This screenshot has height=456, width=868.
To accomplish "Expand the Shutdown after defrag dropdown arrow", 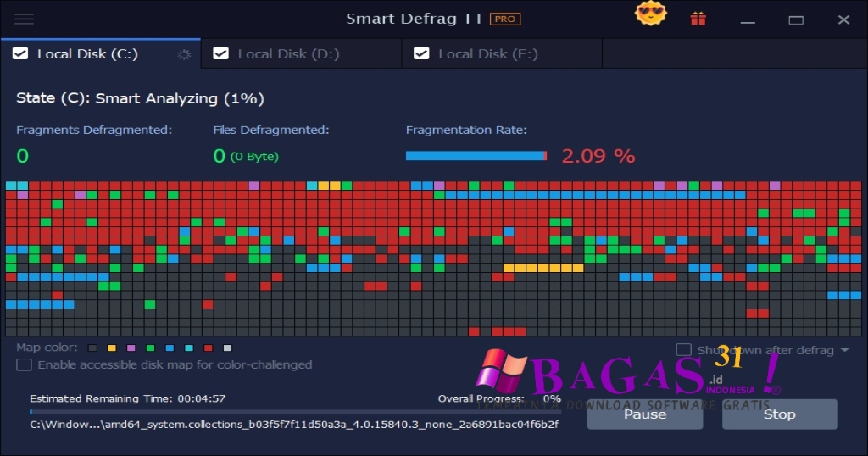I will tap(845, 350).
